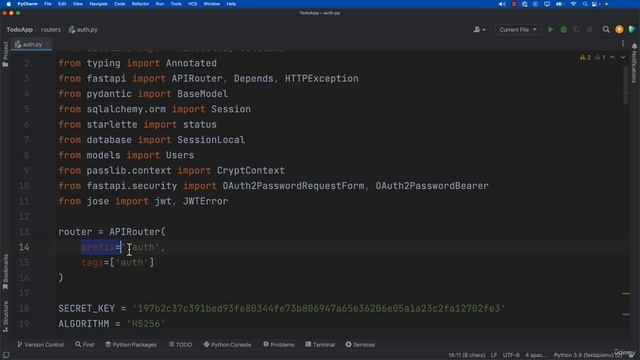Open the Project tool window stripe
This screenshot has height=360, width=640.
coord(5,54)
